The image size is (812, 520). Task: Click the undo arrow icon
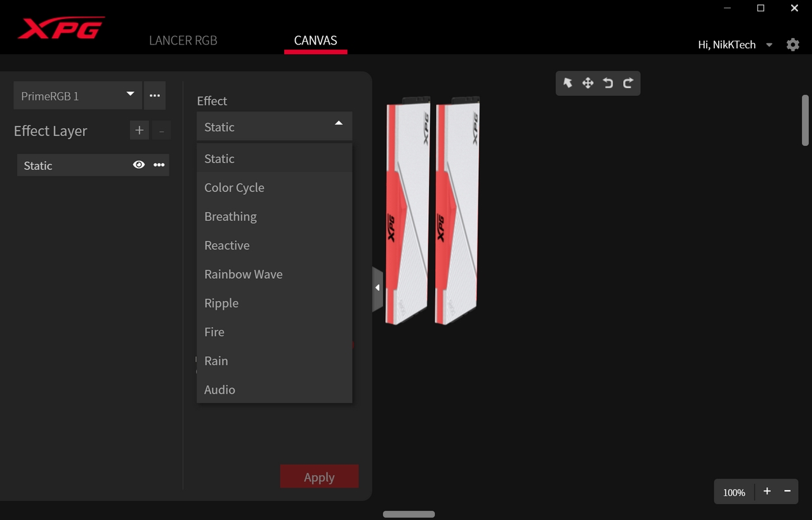[608, 83]
